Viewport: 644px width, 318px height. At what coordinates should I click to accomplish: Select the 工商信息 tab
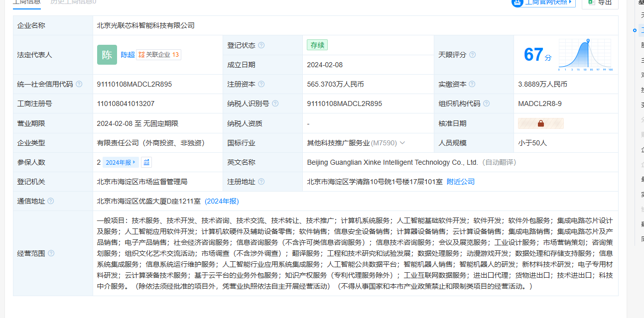point(27,2)
